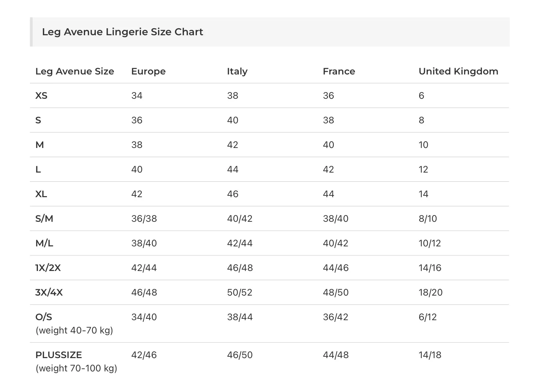Click Italy value 38 in XS row
This screenshot has width=539, height=392.
pos(233,96)
